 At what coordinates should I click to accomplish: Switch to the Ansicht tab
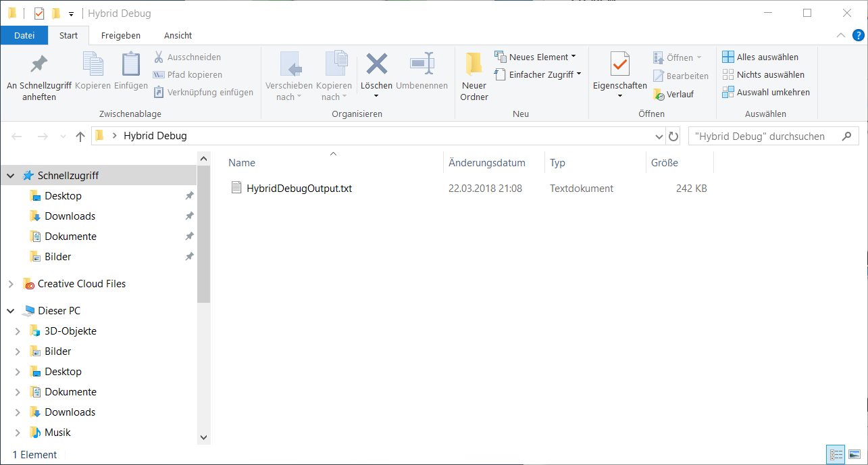tap(178, 35)
